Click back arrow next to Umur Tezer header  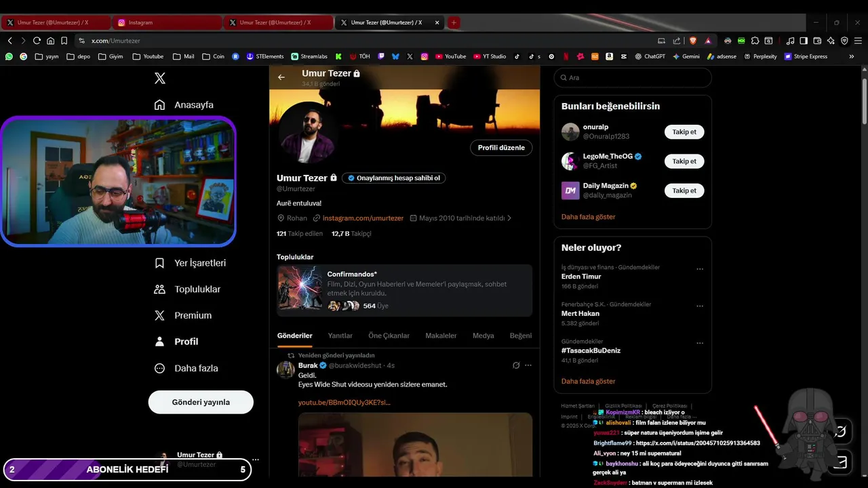pos(281,77)
